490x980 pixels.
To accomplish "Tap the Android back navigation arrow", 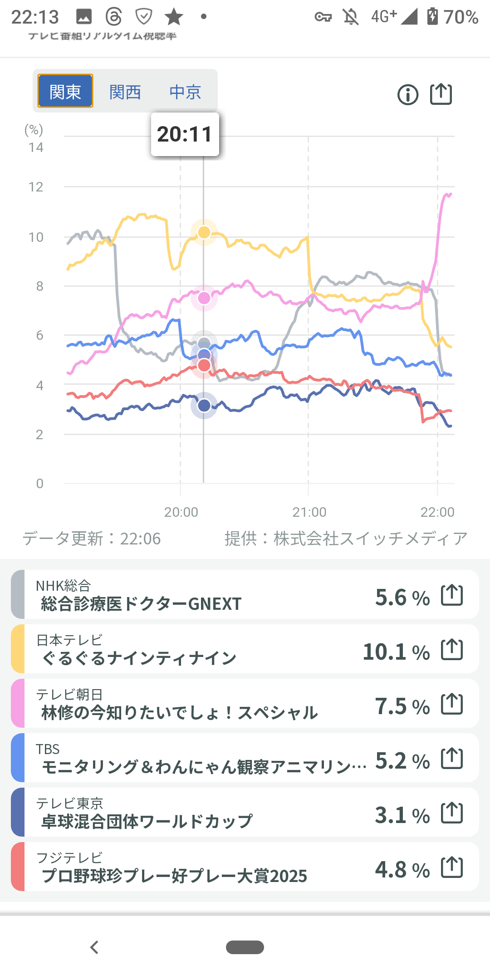I will (x=94, y=947).
